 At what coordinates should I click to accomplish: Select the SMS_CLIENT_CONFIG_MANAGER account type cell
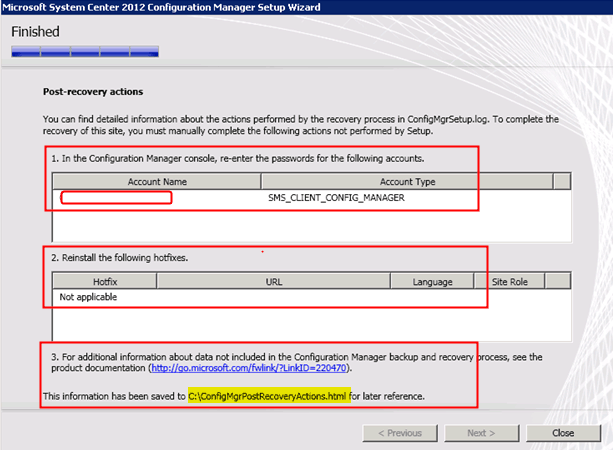click(336, 198)
